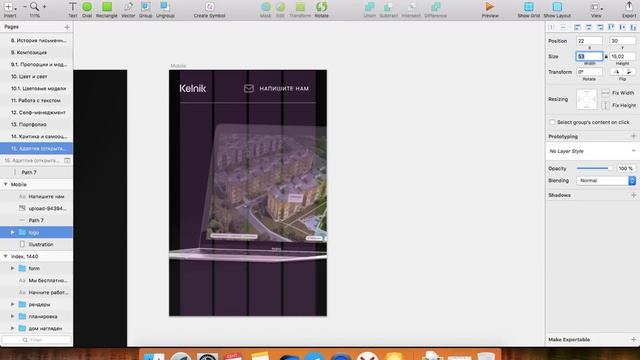
Task: Click 'НАПИШИТЕ НАМ' link on the artboard
Action: coord(284,89)
